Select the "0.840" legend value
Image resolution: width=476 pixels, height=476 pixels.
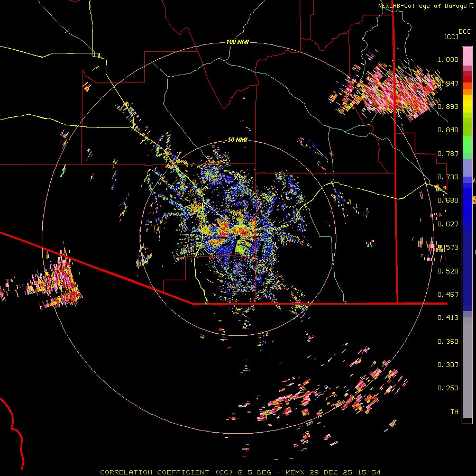click(448, 130)
